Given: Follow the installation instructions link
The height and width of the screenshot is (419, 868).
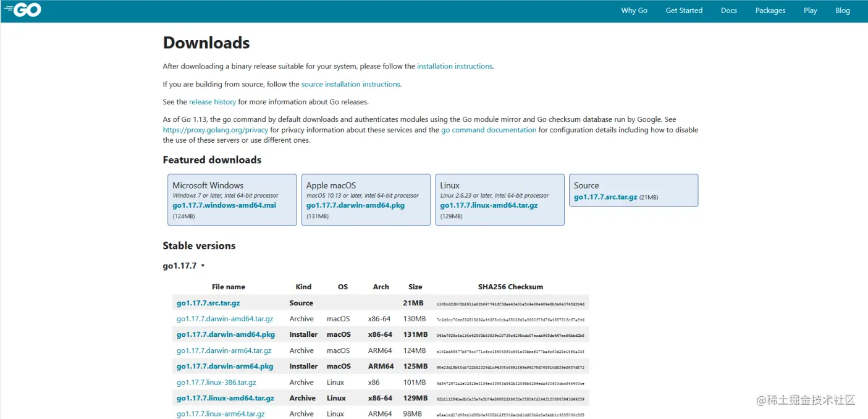Looking at the screenshot, I should click(x=455, y=66).
